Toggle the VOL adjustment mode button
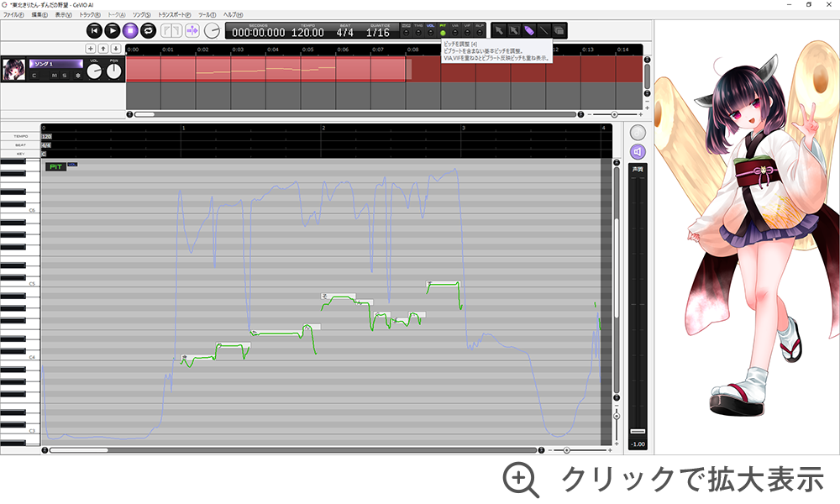The width and height of the screenshot is (840, 504). tap(431, 30)
